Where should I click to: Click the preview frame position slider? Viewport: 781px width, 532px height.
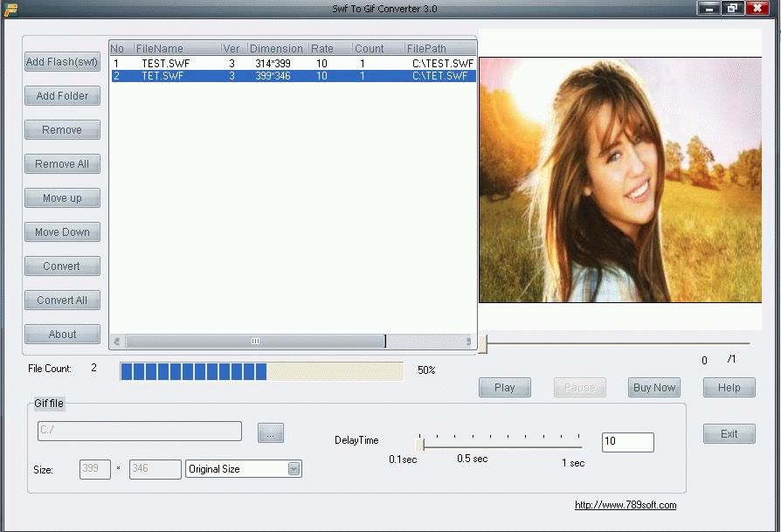(x=482, y=343)
